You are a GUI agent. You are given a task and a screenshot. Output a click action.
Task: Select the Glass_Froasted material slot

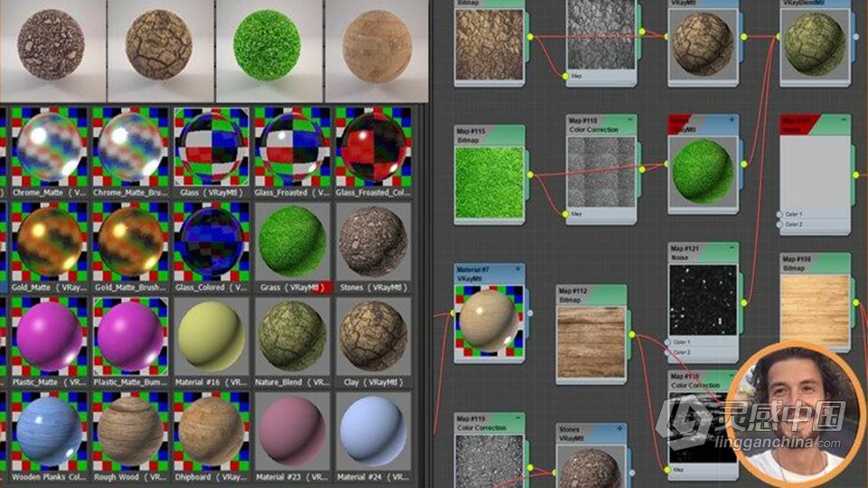point(292,154)
